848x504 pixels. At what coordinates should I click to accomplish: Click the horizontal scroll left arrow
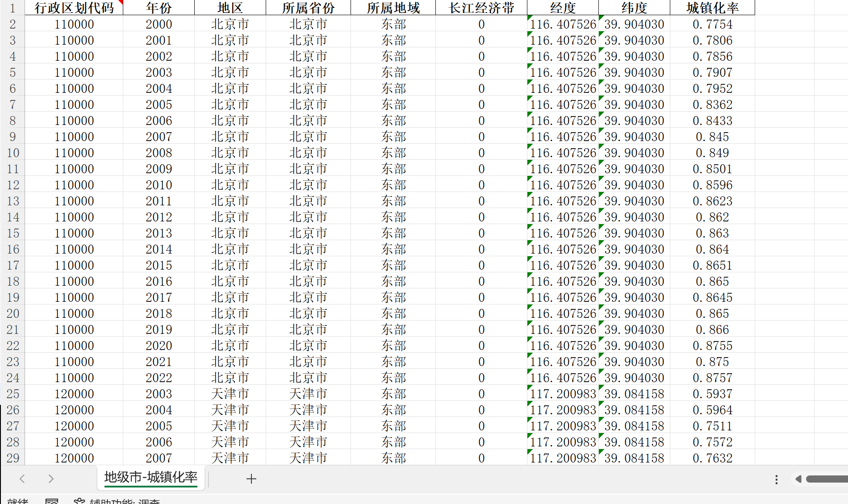(x=798, y=479)
